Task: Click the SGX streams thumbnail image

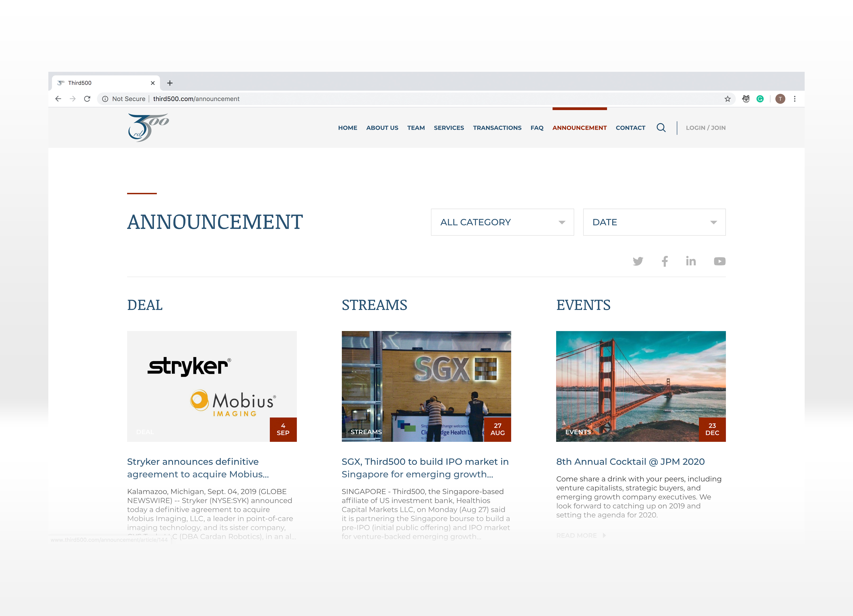Action: pyautogui.click(x=426, y=386)
